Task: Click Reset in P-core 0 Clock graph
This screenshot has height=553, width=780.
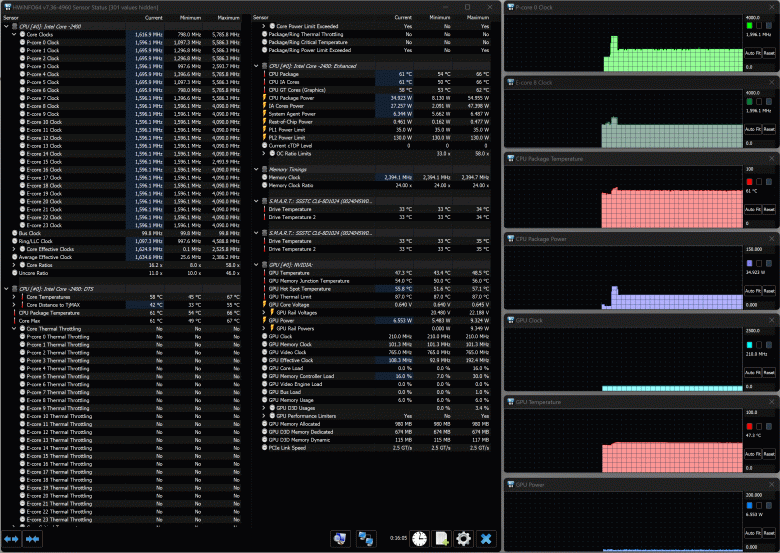Action: coord(769,53)
